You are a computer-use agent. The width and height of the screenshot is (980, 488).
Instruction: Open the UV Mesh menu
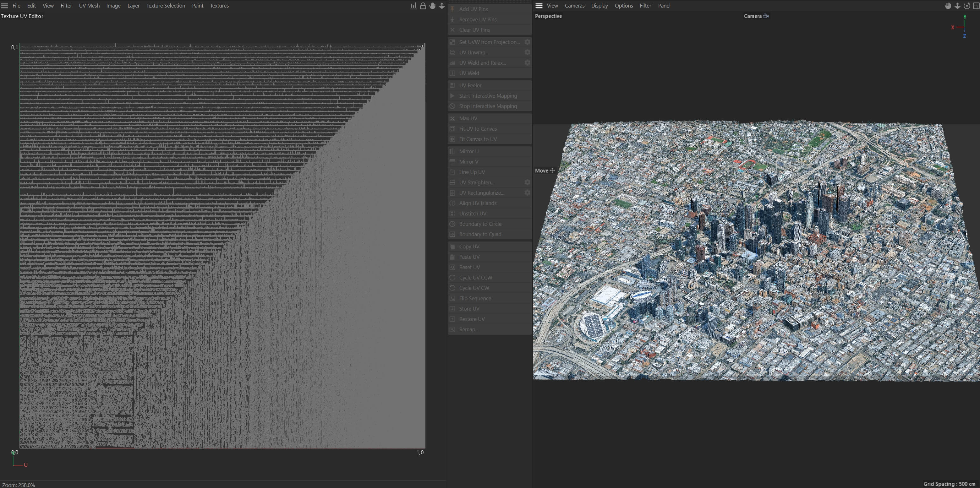(89, 6)
